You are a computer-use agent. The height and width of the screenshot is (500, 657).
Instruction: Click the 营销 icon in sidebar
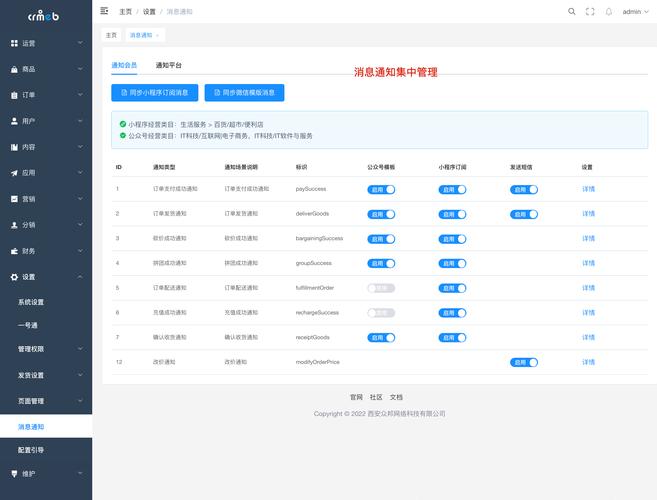point(14,199)
